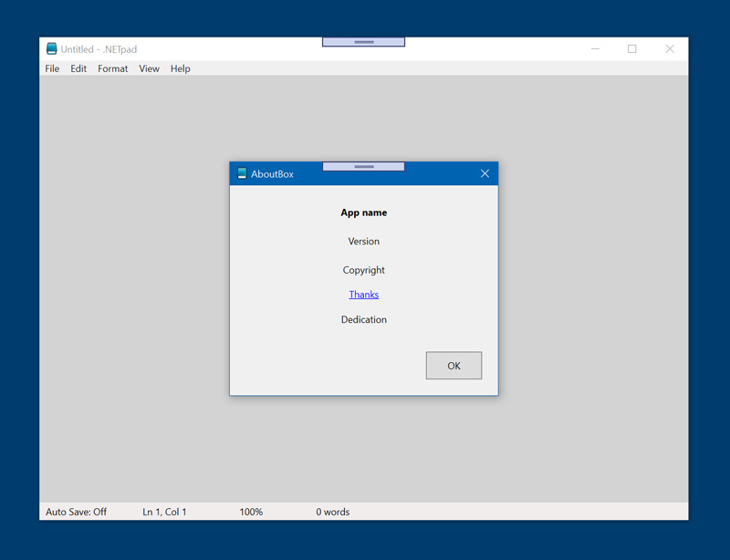Viewport: 730px width, 560px height.
Task: Click the 100% zoom level in status bar
Action: pos(251,512)
